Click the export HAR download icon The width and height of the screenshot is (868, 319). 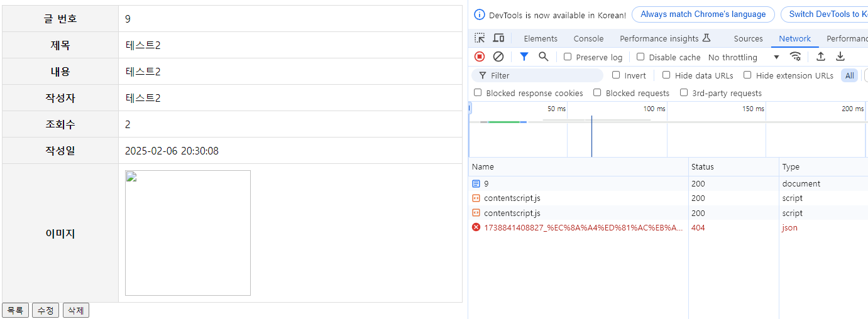(840, 57)
